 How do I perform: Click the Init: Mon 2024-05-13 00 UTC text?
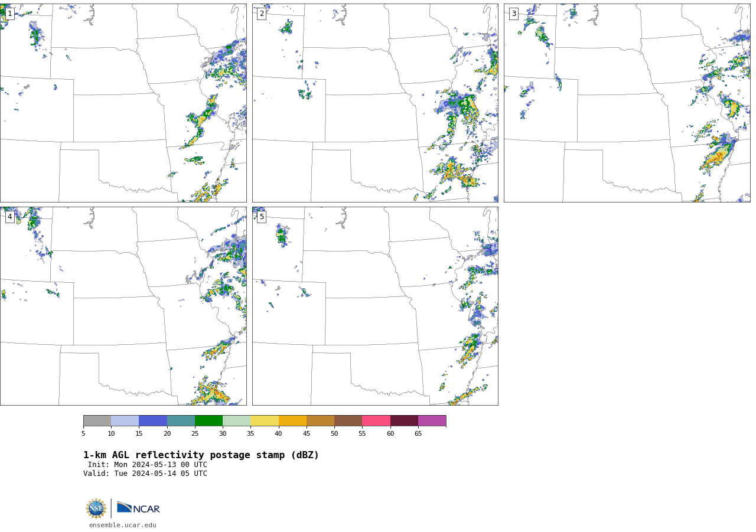point(148,465)
